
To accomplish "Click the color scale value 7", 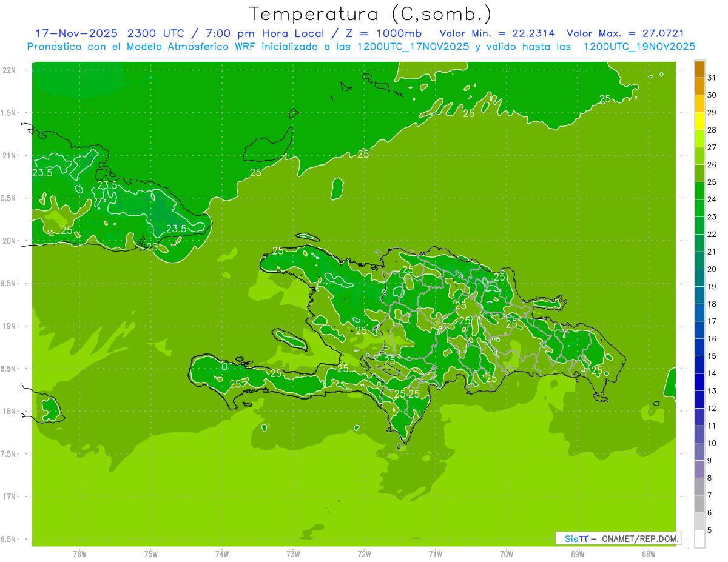I will click(710, 495).
